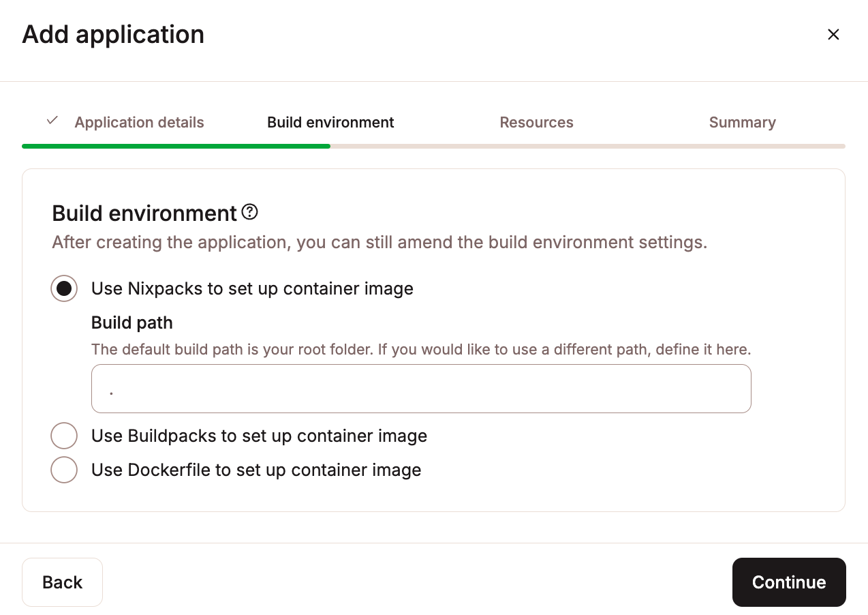Image resolution: width=868 pixels, height=615 pixels.
Task: Click the Continue button
Action: pos(789,582)
